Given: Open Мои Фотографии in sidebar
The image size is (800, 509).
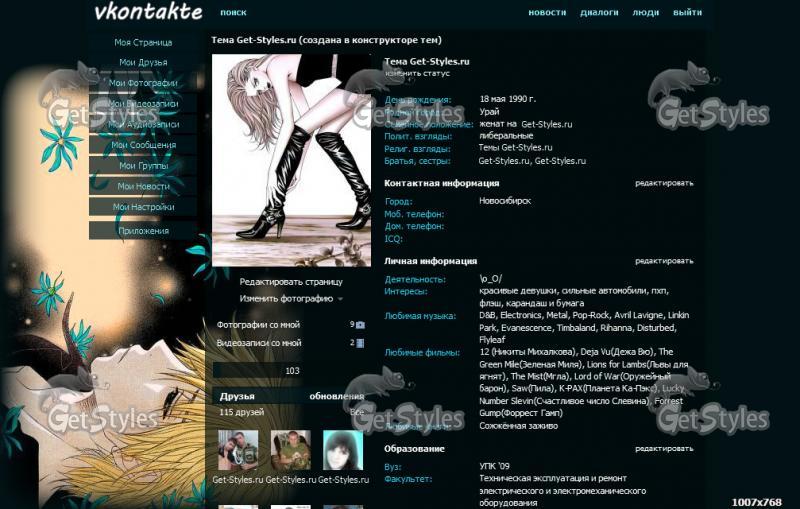Looking at the screenshot, I should [x=143, y=83].
